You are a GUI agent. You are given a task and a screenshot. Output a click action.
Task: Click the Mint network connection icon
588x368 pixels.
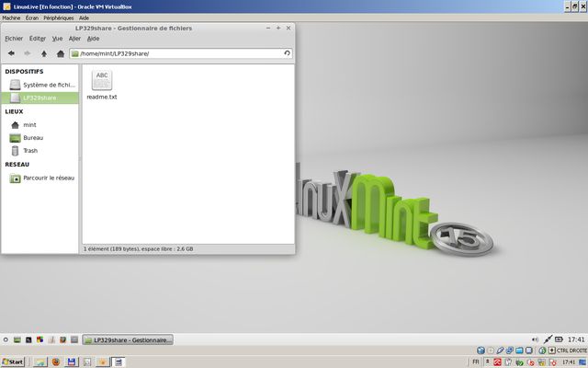pyautogui.click(x=548, y=339)
